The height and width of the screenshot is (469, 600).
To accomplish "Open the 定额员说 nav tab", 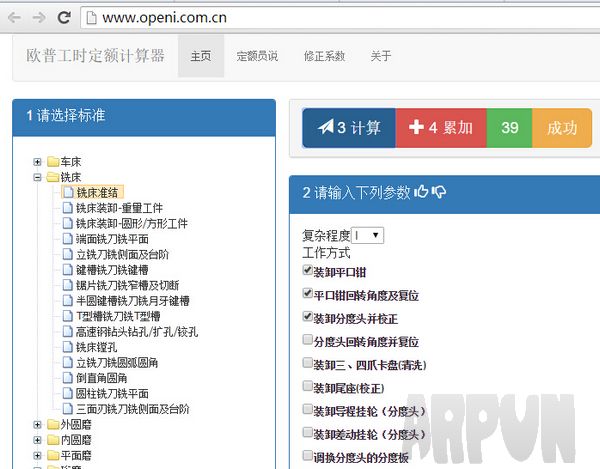I will tap(257, 56).
